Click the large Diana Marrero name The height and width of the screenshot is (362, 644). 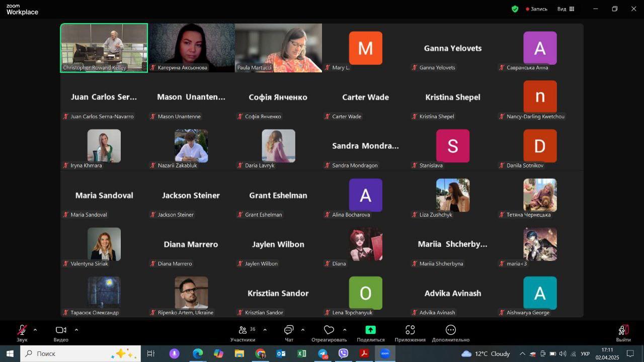(191, 244)
